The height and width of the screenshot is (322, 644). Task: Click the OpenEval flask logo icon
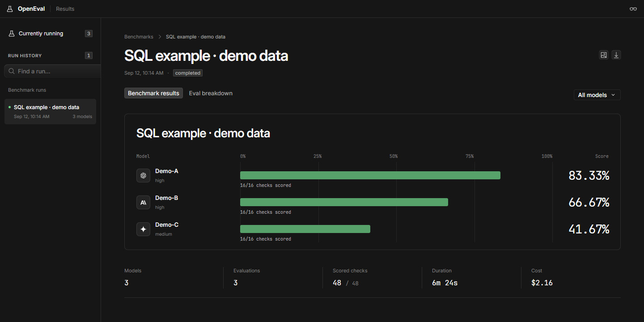coord(10,9)
